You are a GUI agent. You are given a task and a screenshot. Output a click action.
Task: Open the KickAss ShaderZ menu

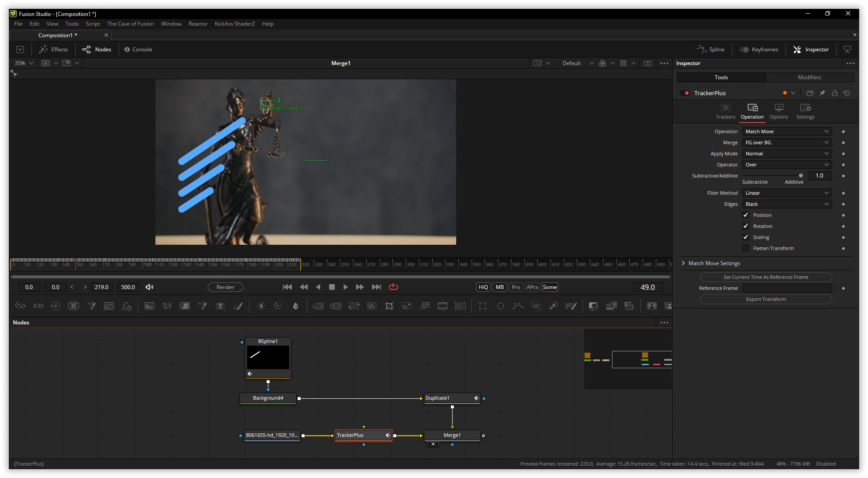tap(235, 24)
